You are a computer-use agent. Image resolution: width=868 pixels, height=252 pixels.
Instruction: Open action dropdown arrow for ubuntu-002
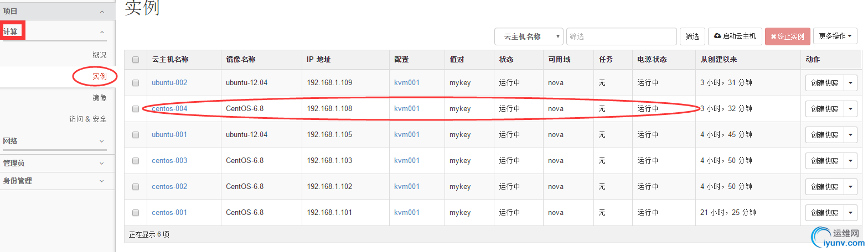pos(850,83)
